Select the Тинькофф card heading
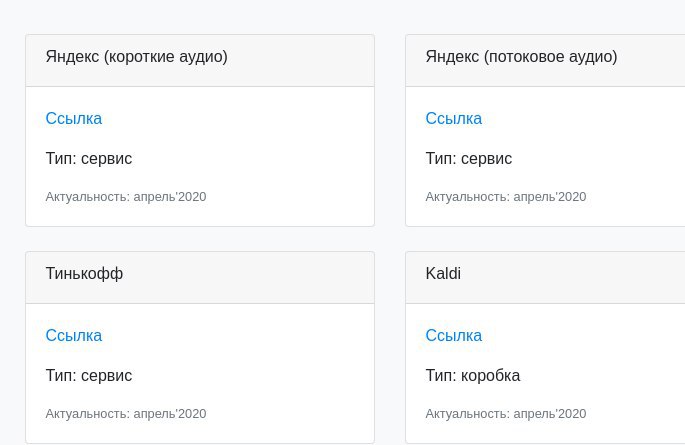The height and width of the screenshot is (445, 685). pos(84,273)
